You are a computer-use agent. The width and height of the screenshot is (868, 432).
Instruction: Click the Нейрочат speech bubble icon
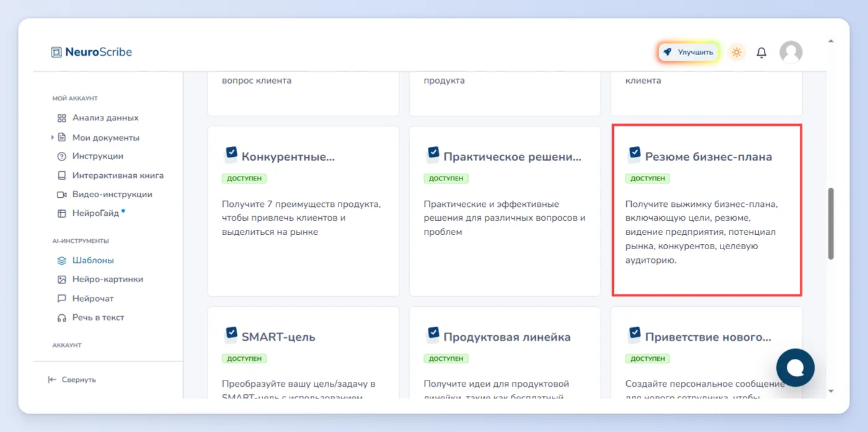61,299
